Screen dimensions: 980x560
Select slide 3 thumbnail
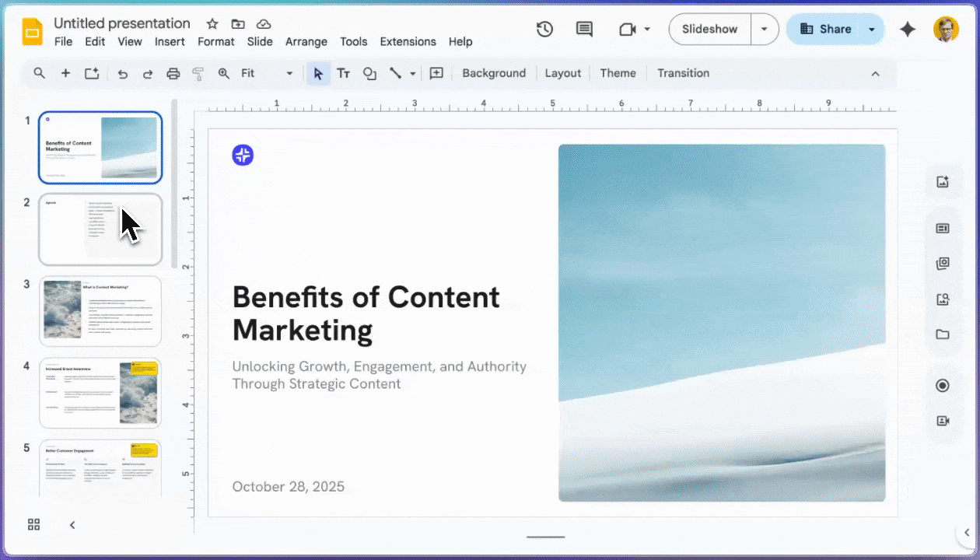(100, 310)
